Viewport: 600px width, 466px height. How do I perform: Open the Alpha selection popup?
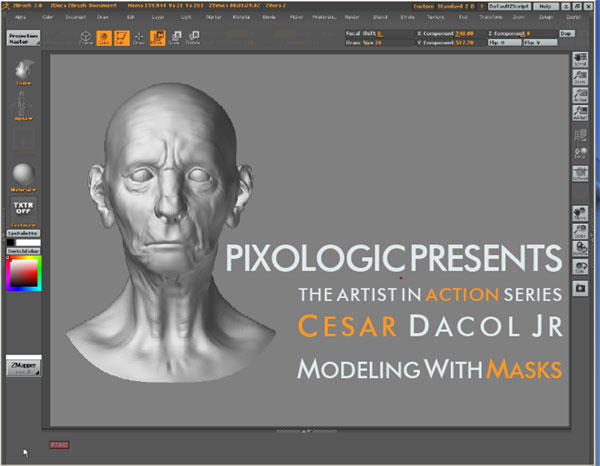[23, 106]
